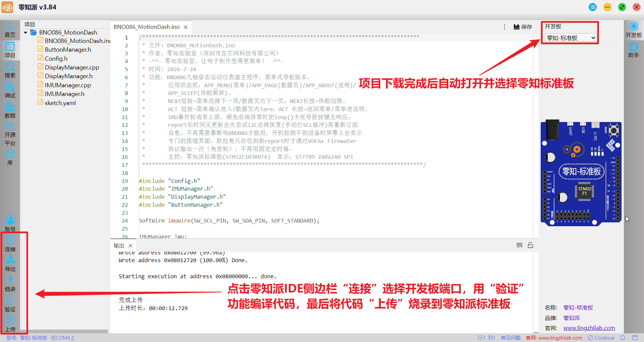The height and width of the screenshot is (342, 644).
Task: Click Continue in the status bar
Action: click(x=601, y=338)
